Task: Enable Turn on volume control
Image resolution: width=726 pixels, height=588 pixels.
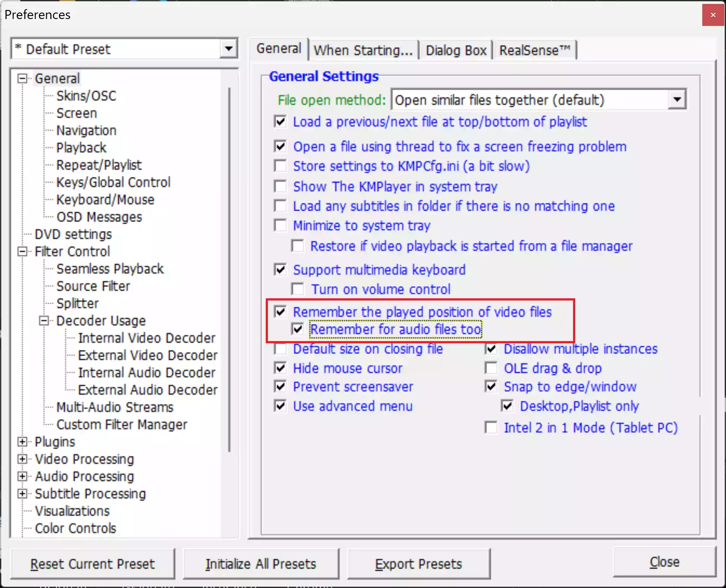Action: 297,289
